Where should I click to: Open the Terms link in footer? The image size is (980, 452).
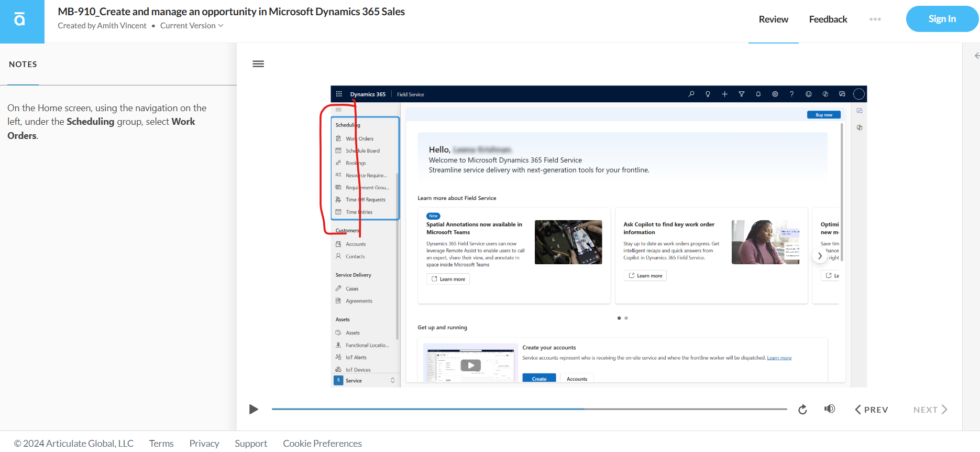(x=161, y=444)
